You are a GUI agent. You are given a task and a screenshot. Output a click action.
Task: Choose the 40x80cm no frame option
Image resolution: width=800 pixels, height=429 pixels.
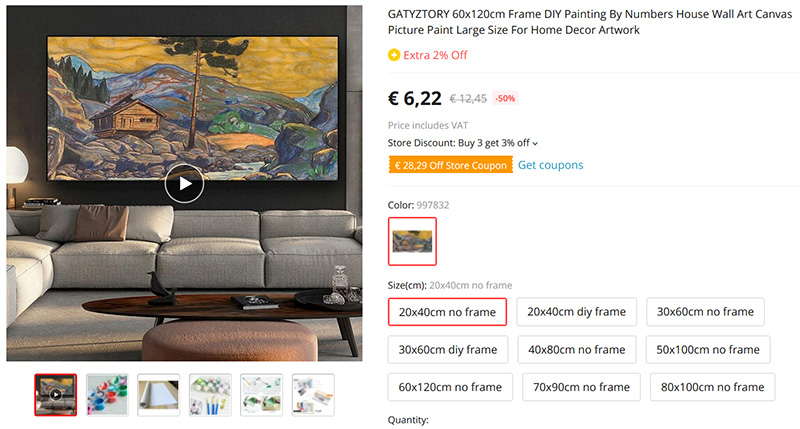click(x=577, y=349)
